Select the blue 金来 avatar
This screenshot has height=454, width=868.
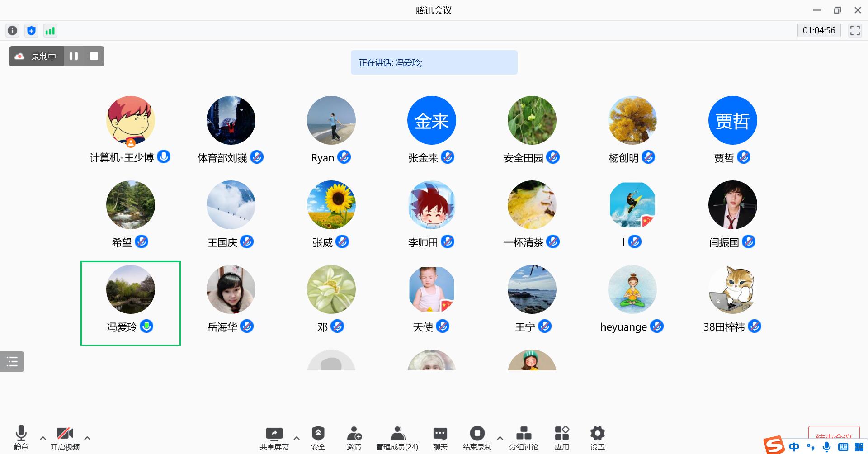click(x=432, y=120)
